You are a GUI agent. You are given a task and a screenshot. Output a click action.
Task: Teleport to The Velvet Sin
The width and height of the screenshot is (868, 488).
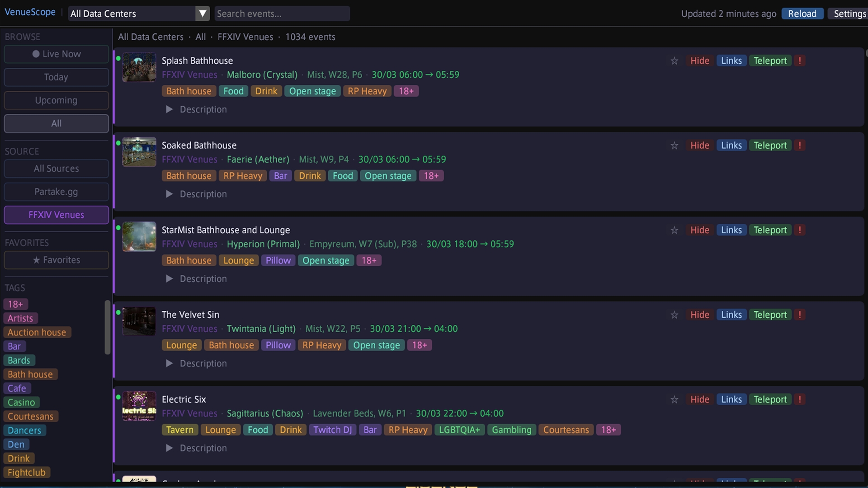[x=770, y=315]
